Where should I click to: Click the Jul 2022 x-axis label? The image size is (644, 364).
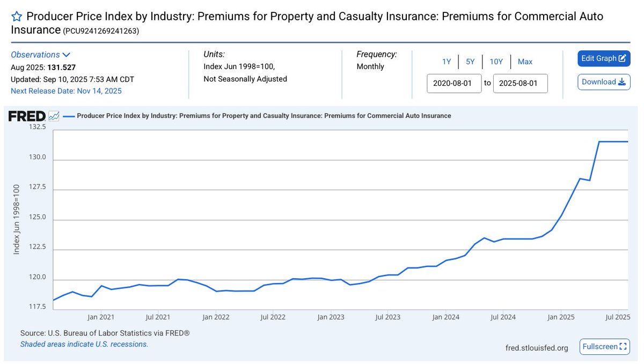(273, 317)
